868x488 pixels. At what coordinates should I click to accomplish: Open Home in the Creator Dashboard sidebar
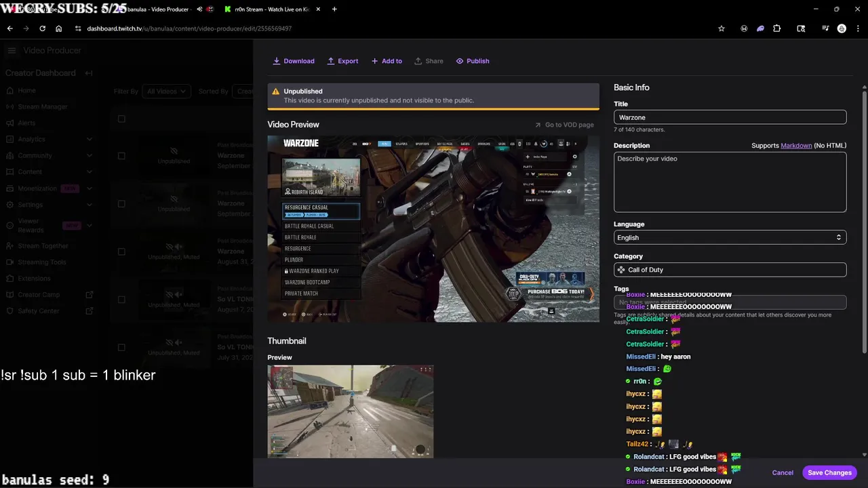click(x=26, y=90)
